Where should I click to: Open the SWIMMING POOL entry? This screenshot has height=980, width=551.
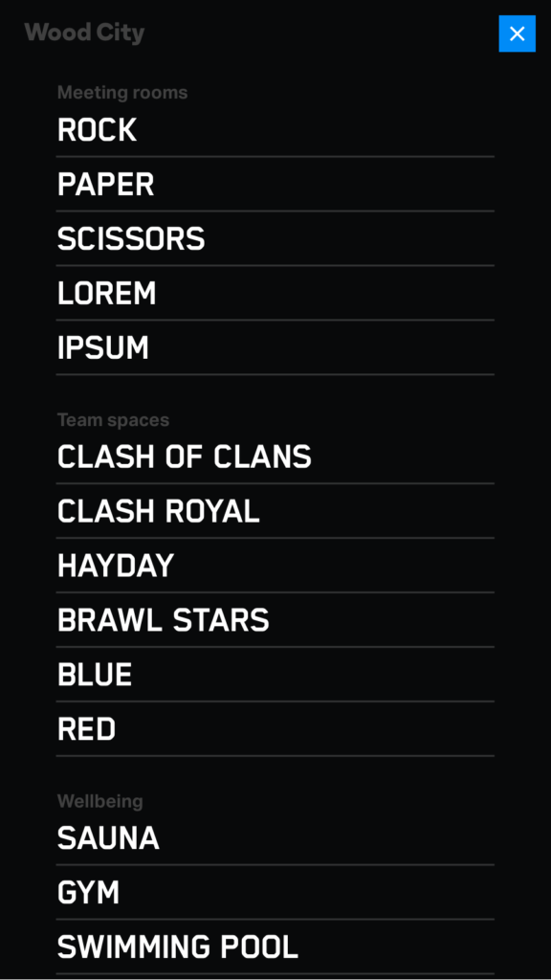tap(275, 947)
